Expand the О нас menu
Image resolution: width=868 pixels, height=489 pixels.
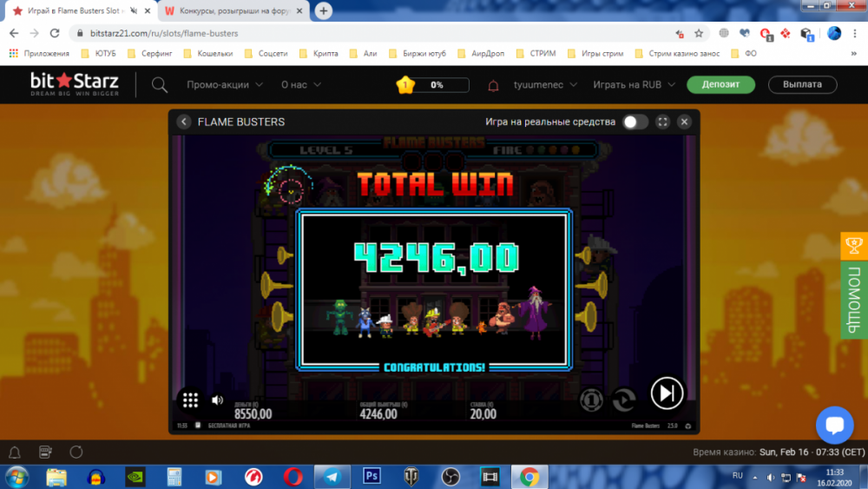click(301, 85)
